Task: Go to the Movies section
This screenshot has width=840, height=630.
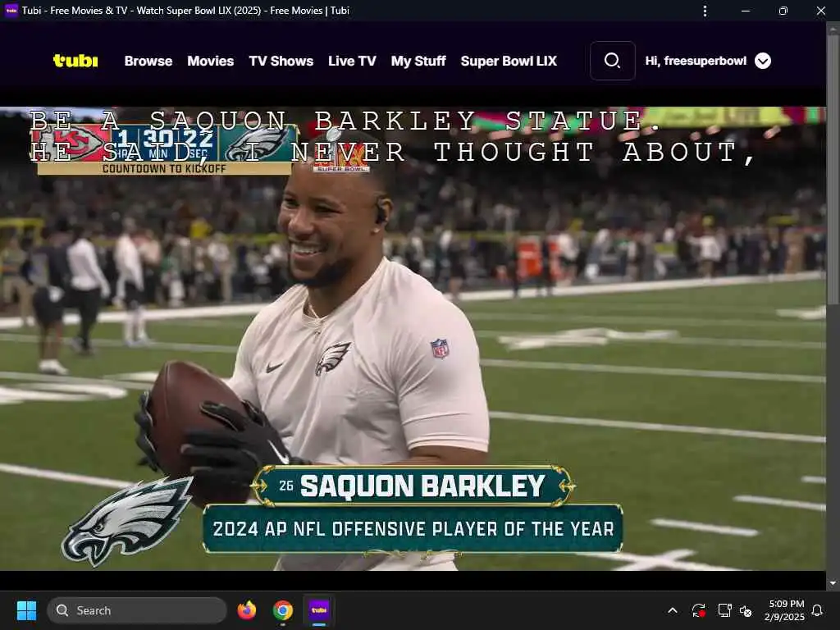Action: 211,61
